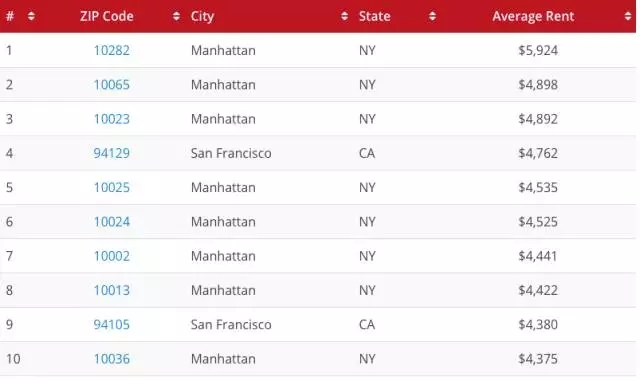Sort table by rank number arrows
Viewport: 640px width, 381px height.
[31, 16]
